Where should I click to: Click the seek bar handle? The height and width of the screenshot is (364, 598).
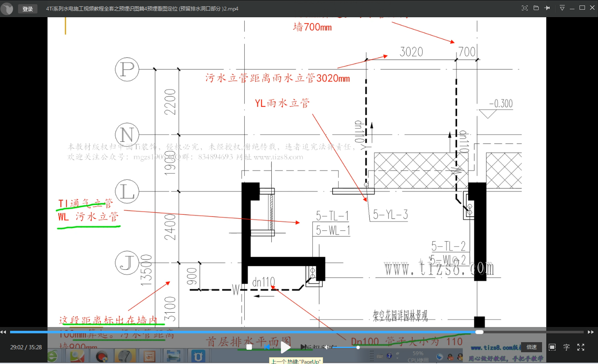(x=479, y=332)
